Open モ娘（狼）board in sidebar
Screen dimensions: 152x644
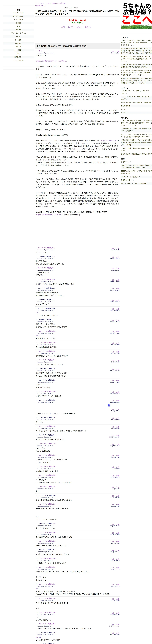click(x=18, y=43)
